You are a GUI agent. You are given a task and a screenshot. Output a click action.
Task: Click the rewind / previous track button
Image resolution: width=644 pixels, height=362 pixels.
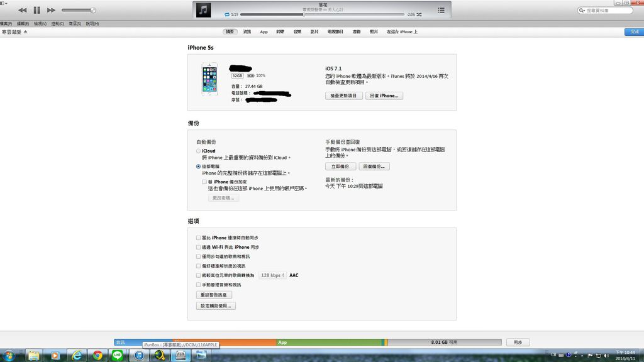(22, 10)
